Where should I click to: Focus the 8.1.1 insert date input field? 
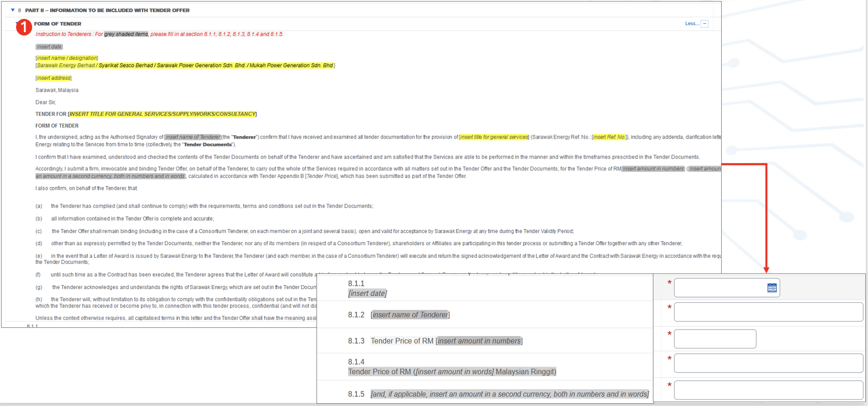pos(727,288)
